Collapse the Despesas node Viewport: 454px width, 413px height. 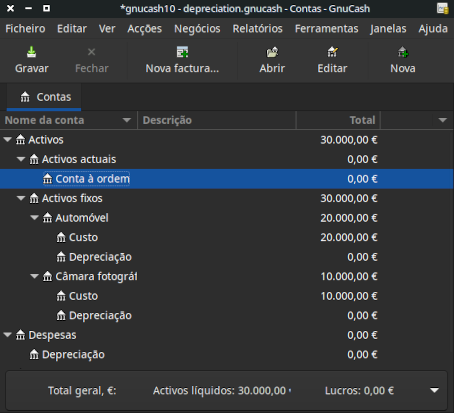[x=7, y=335]
